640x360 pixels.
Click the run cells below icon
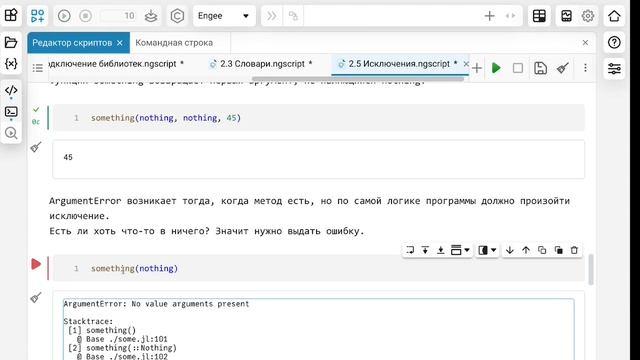[x=440, y=250]
